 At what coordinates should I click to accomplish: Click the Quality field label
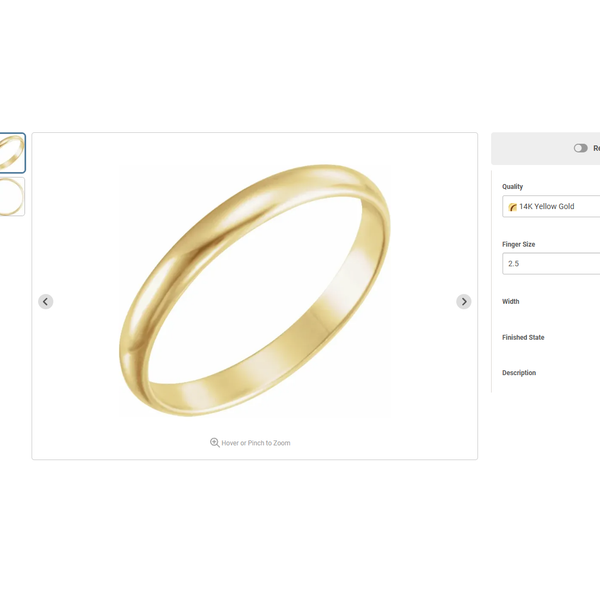pyautogui.click(x=512, y=187)
